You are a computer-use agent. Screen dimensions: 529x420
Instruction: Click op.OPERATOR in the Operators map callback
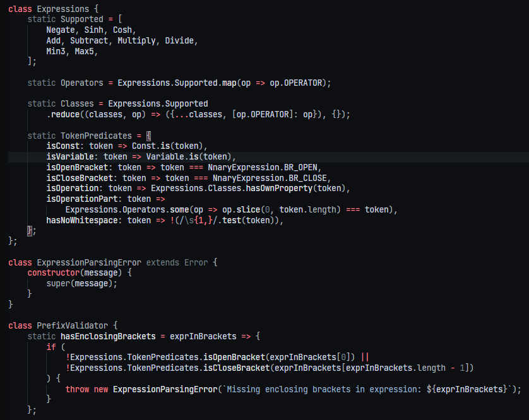tap(296, 83)
